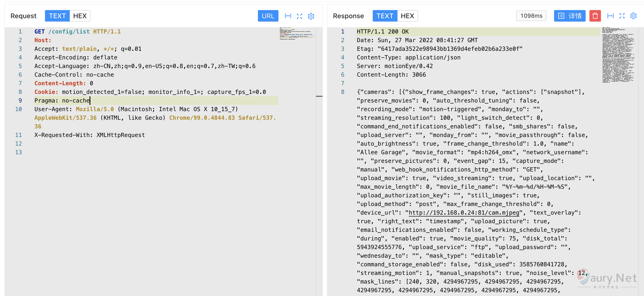Expand the Request panel to fullscreen
Viewport: 644px width, 296px height.
coord(299,16)
